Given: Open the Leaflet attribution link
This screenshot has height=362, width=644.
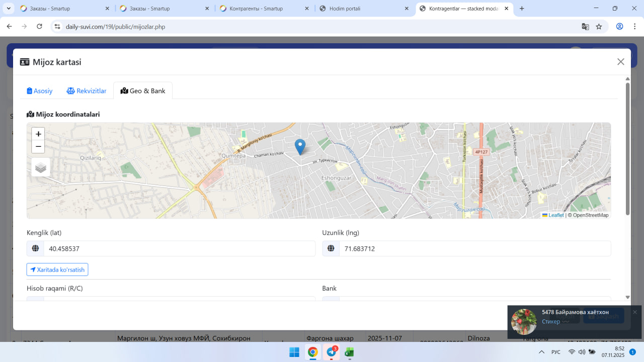Looking at the screenshot, I should (555, 215).
